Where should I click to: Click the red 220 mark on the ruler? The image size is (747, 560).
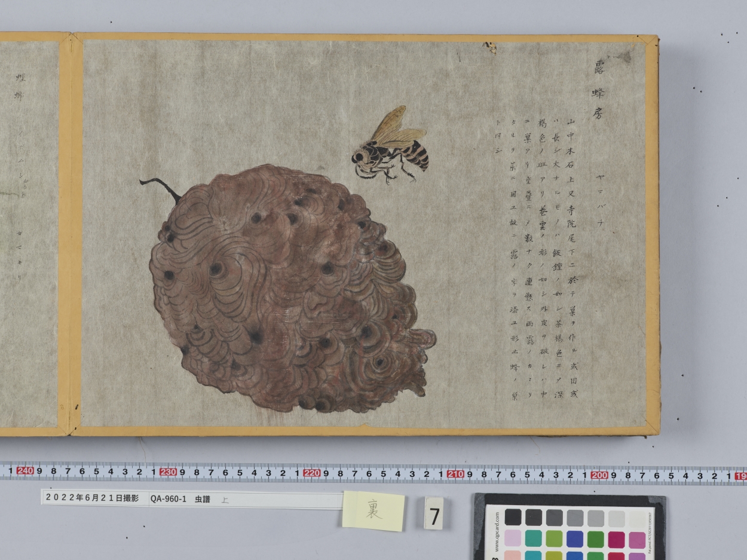[311, 473]
